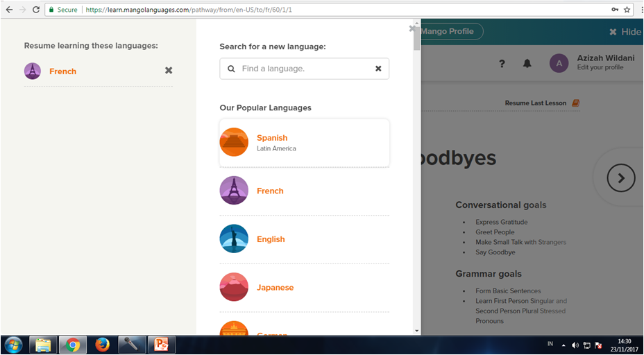Click the Edit your profile link
The image size is (644, 355).
click(x=600, y=67)
